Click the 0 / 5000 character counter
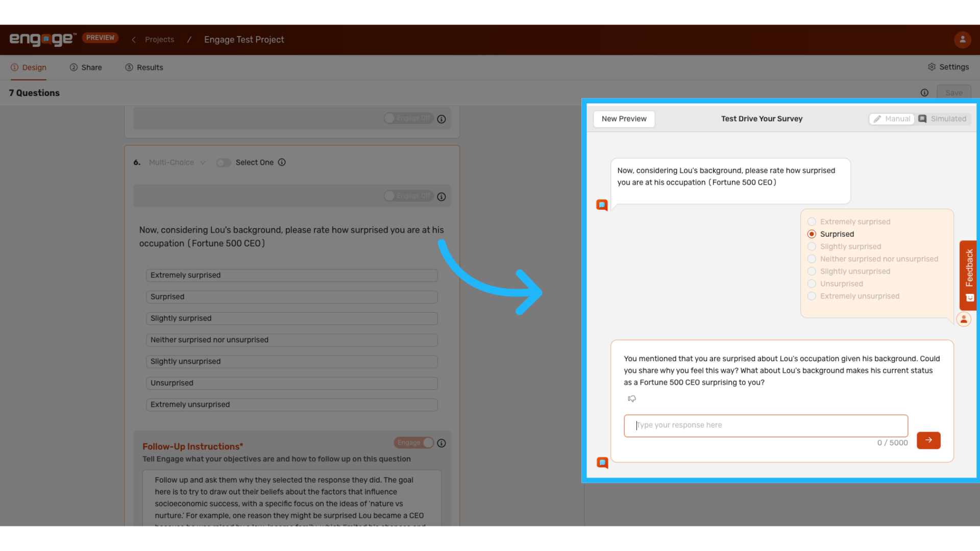 click(892, 443)
